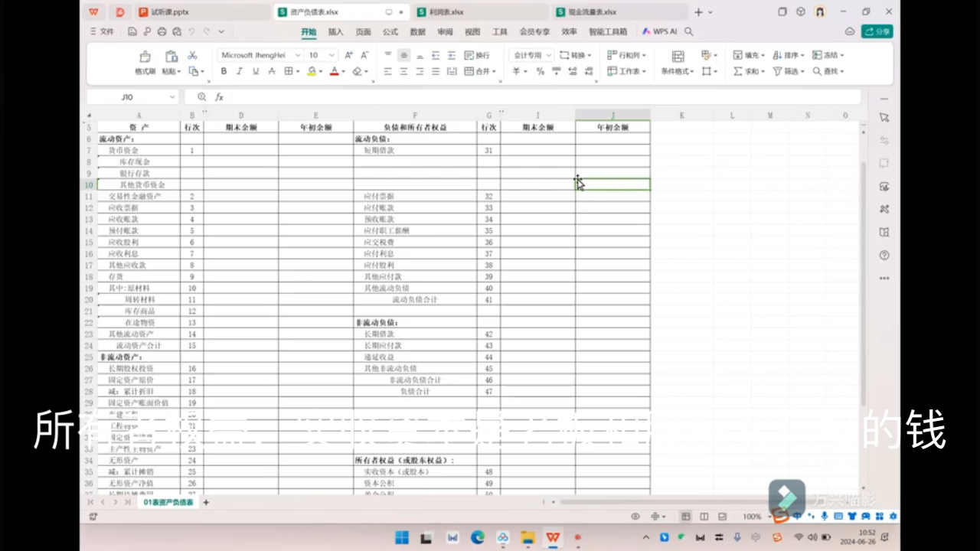Switch to normal view status bar icon

[x=686, y=517]
